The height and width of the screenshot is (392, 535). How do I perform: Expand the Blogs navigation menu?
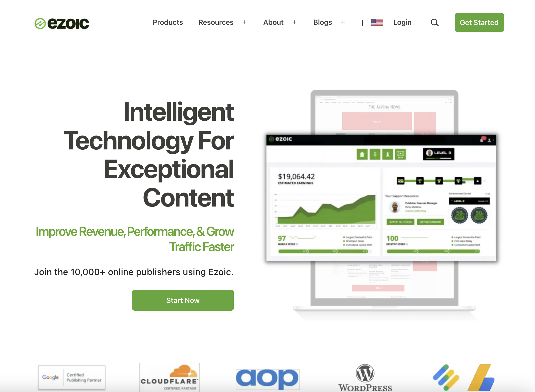343,22
